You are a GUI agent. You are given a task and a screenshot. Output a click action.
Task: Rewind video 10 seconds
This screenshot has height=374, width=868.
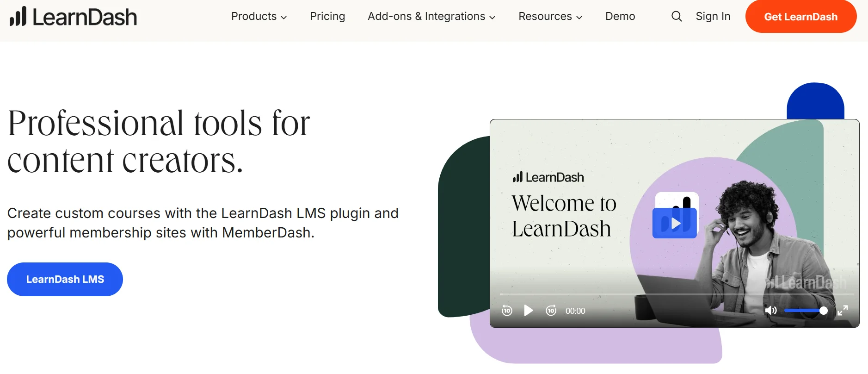pos(507,311)
